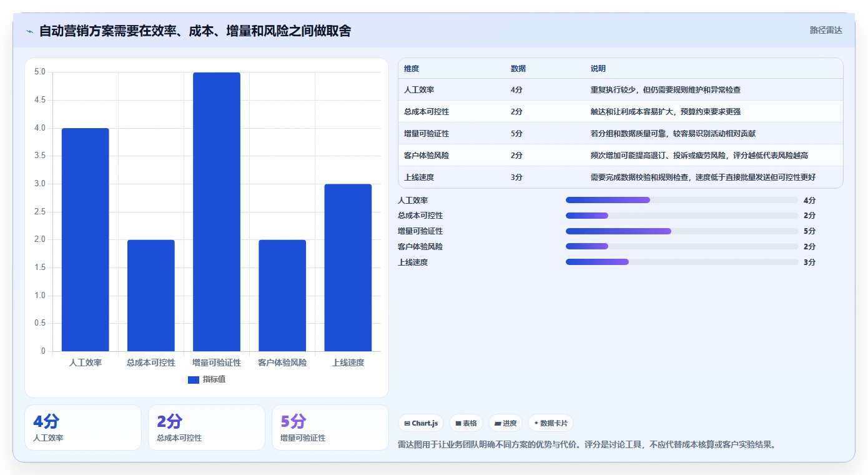Click the description starting 重复执行较少
868x475 pixels.
[666, 90]
